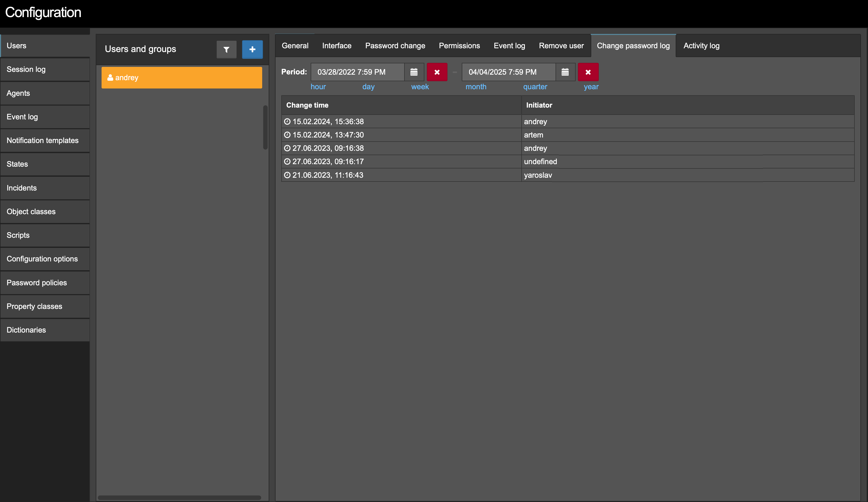
Task: Open the Activity log tab
Action: tap(701, 46)
